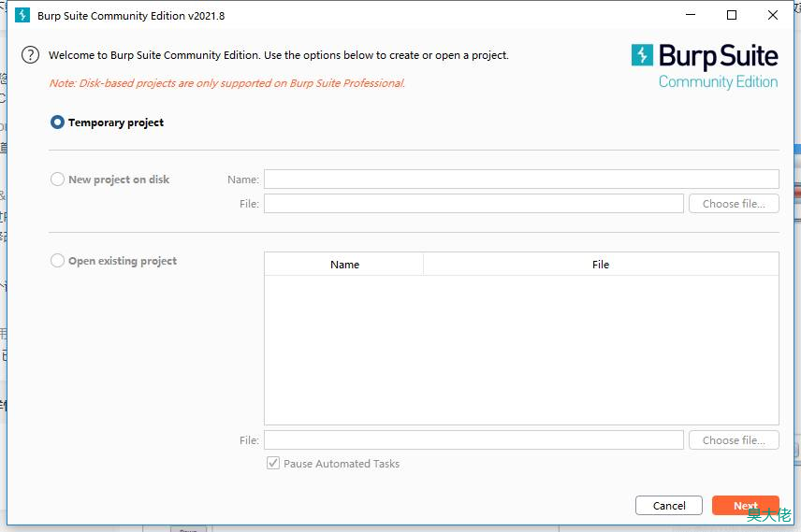Select the Temporary project radio button
Screen dimensions: 801x532
tap(57, 122)
